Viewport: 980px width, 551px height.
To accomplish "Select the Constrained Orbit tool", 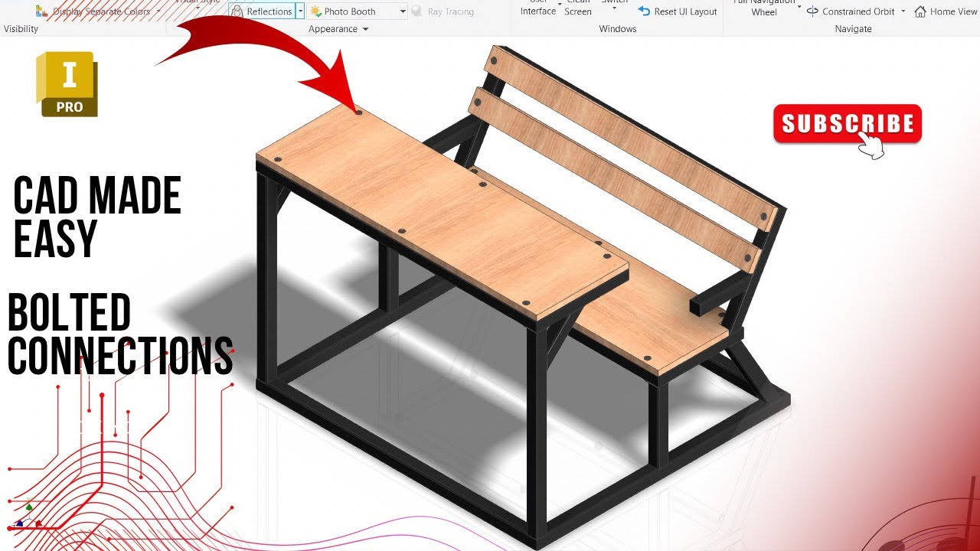I will click(x=851, y=11).
